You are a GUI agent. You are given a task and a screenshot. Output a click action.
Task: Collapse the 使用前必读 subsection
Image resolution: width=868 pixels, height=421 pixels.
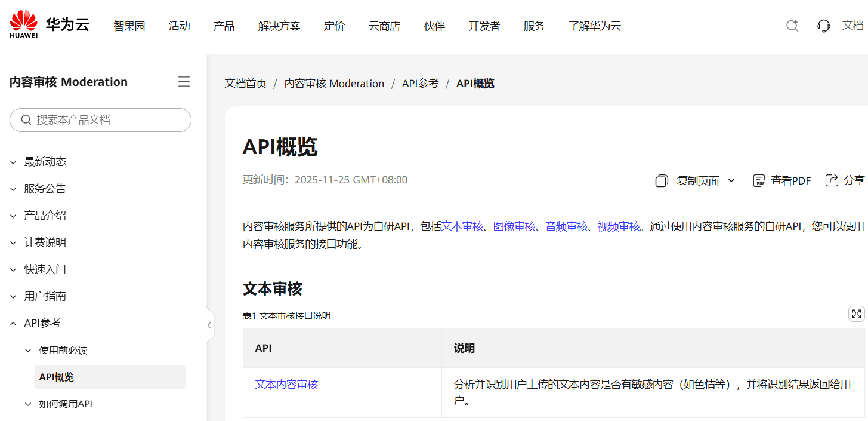point(28,351)
